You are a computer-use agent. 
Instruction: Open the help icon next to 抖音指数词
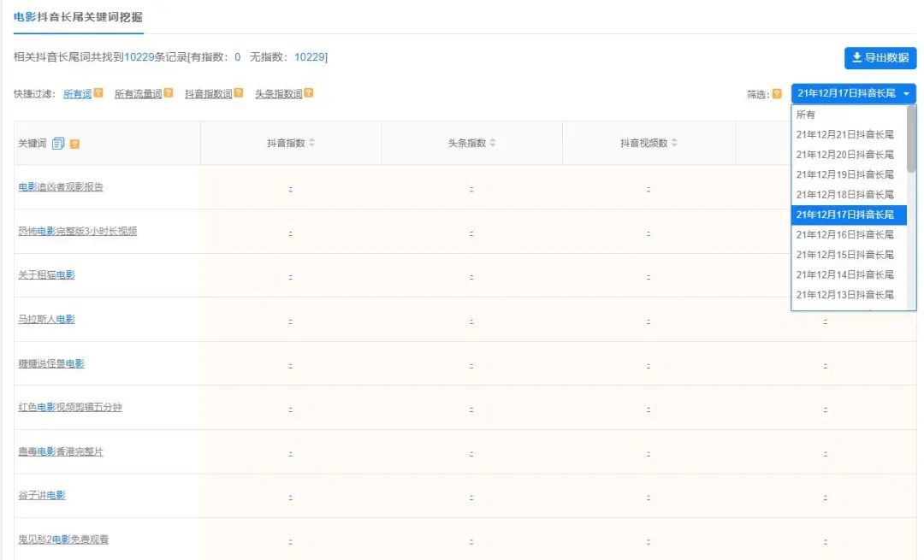click(x=237, y=93)
